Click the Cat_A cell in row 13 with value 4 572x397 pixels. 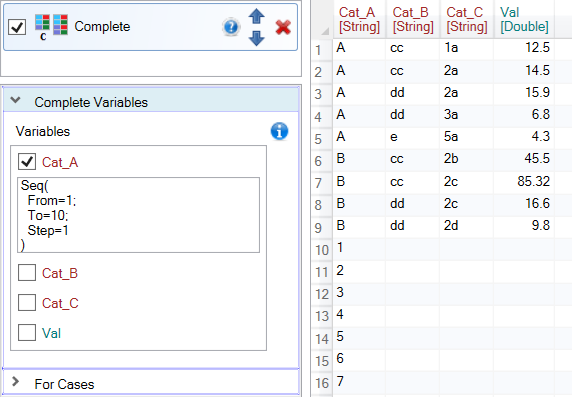[359, 315]
